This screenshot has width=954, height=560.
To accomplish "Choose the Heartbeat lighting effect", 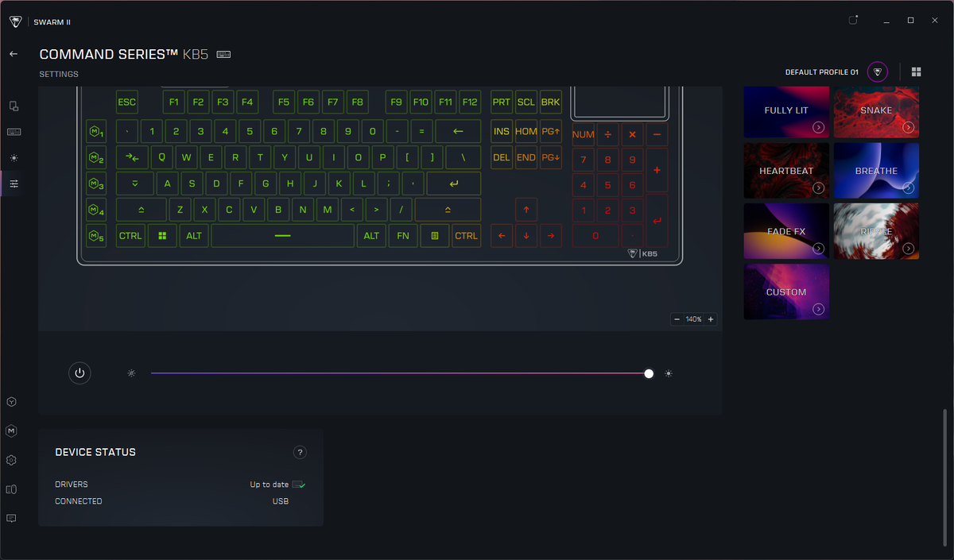I will pos(786,171).
